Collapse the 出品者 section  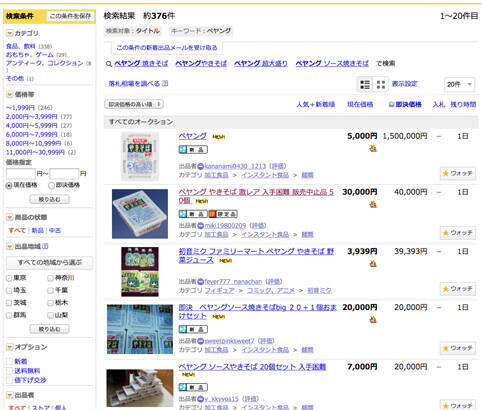pos(10,395)
